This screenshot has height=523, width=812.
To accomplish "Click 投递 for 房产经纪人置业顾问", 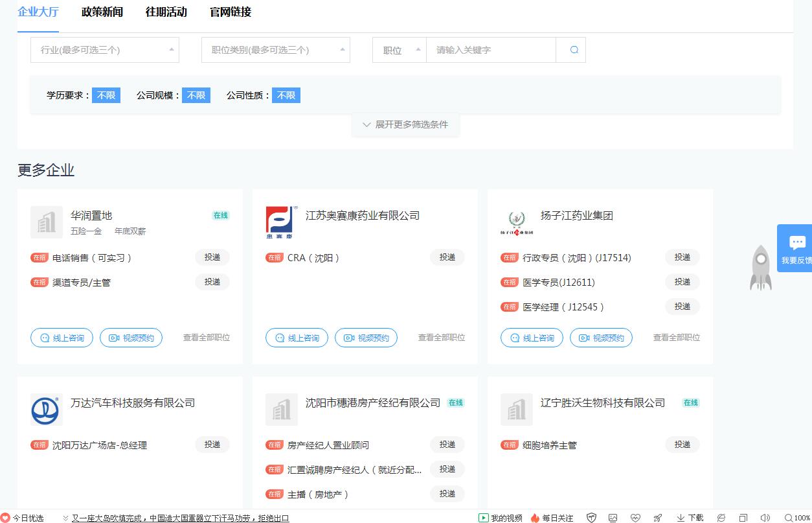I will 447,445.
